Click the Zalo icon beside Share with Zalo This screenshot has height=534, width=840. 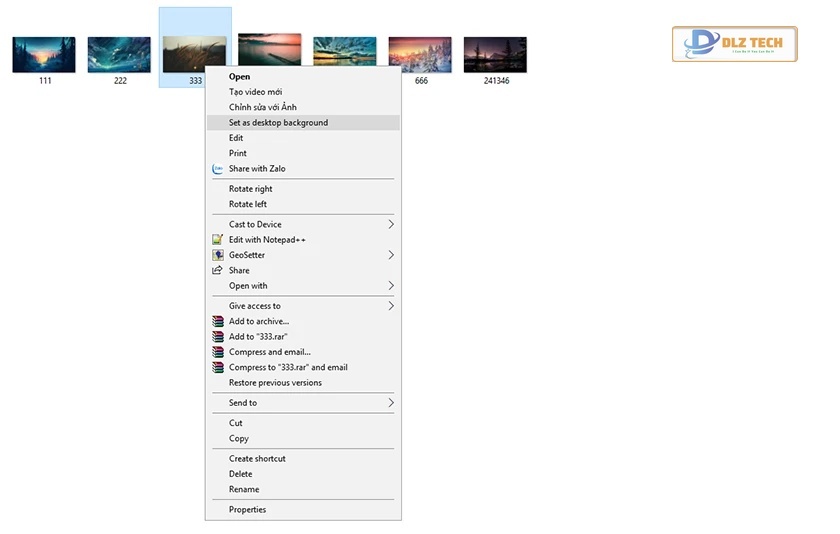[218, 169]
